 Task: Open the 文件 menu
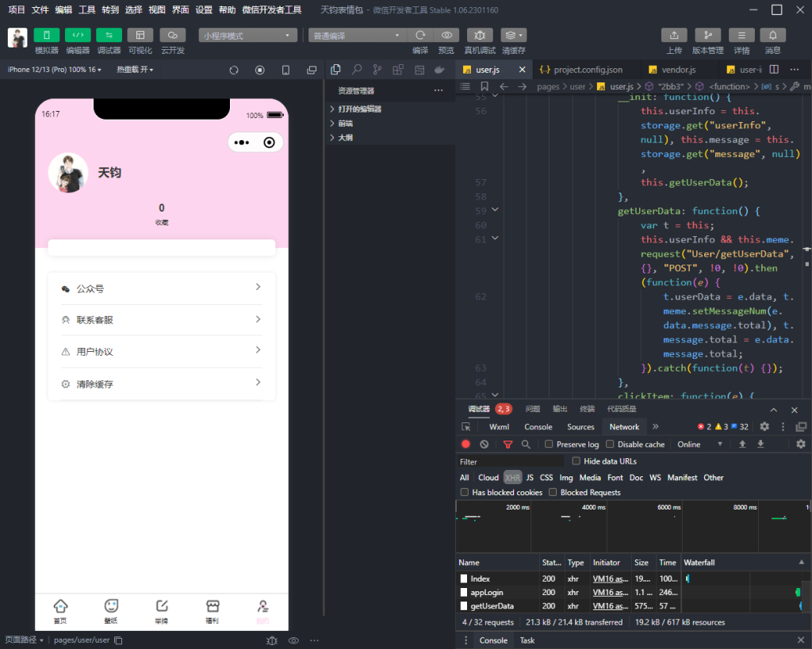point(40,10)
